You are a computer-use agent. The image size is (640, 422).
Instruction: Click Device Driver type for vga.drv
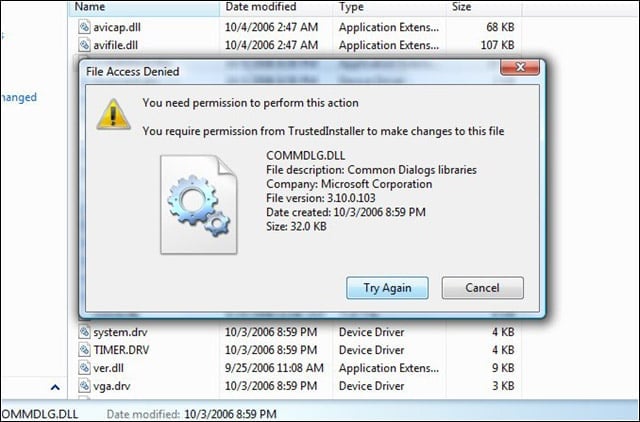[371, 386]
